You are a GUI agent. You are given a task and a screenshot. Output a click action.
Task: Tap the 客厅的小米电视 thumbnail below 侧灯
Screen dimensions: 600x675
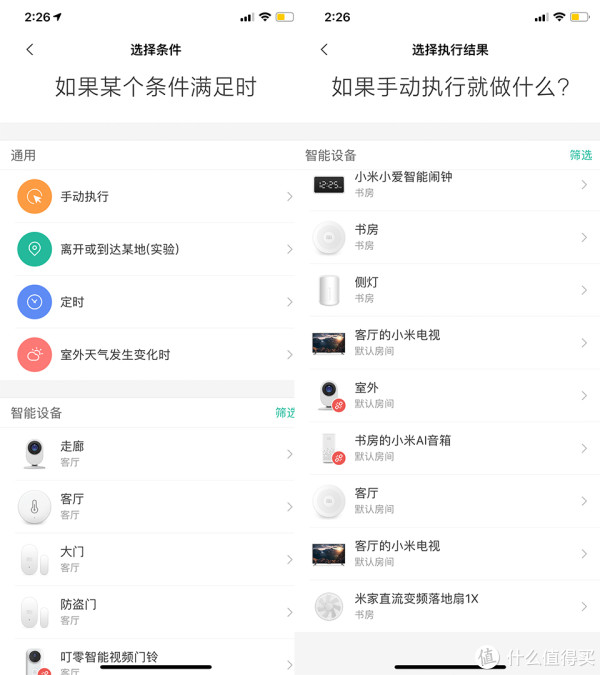329,343
